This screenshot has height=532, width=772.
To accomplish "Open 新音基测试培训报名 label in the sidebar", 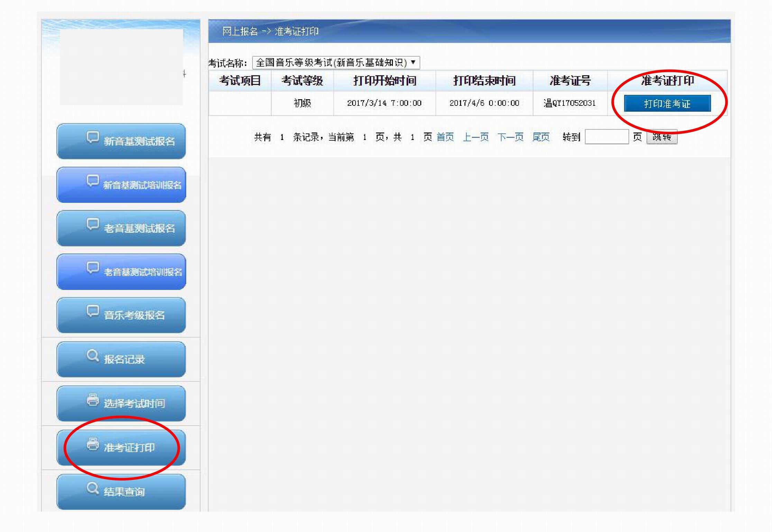I will click(x=143, y=185).
